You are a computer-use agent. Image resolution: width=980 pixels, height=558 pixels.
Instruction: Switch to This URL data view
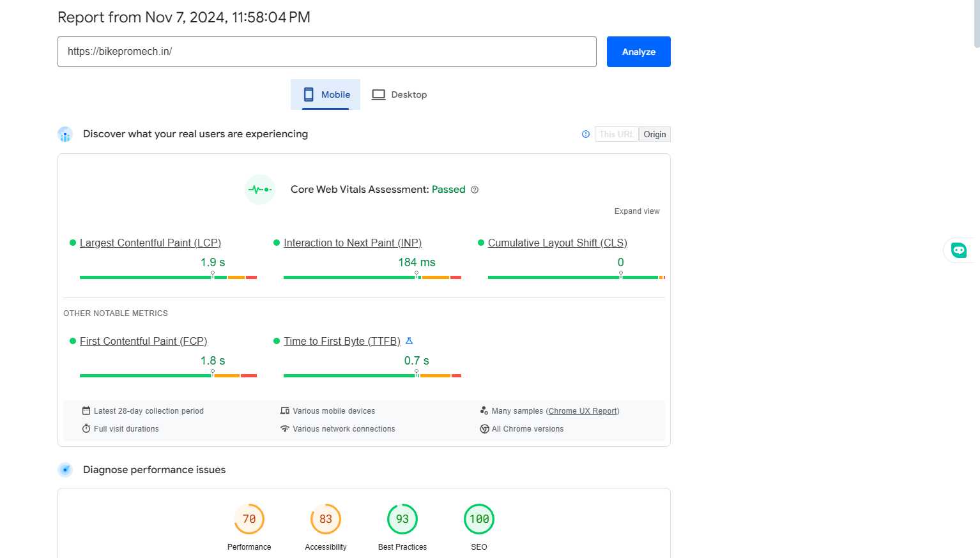click(x=616, y=134)
